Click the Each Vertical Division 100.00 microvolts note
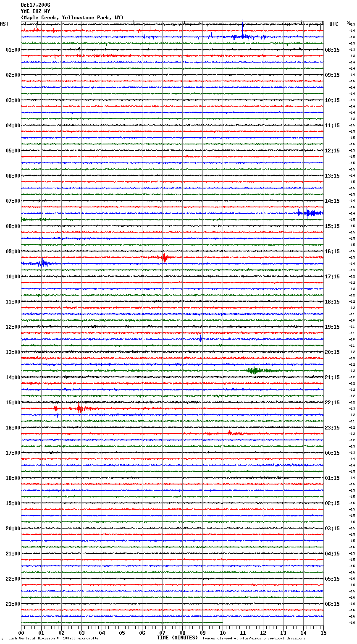The width and height of the screenshot is (357, 644). tap(54, 638)
